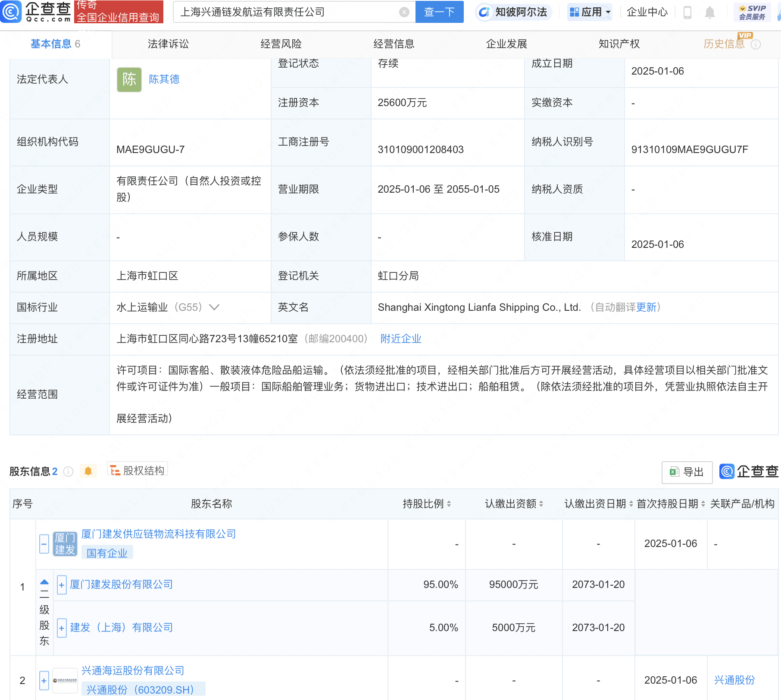781x700 pixels.
Task: Click the 国有企业 tag
Action: tap(107, 553)
